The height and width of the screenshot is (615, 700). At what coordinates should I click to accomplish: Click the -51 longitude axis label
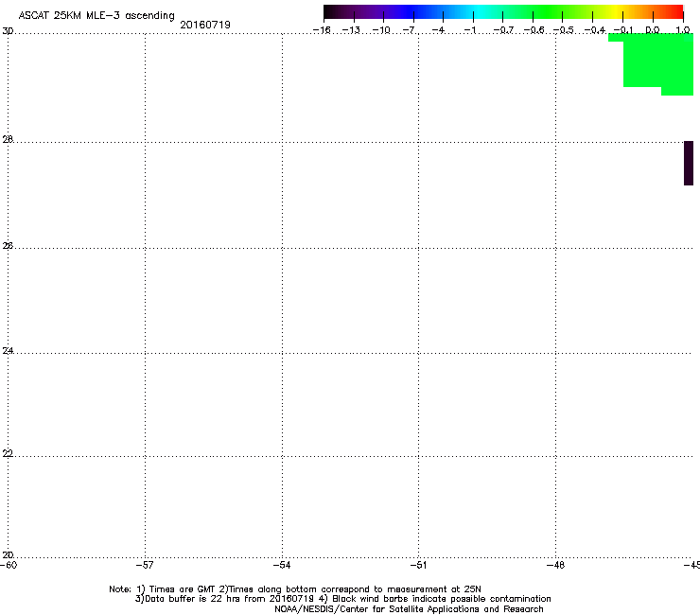pos(418,565)
